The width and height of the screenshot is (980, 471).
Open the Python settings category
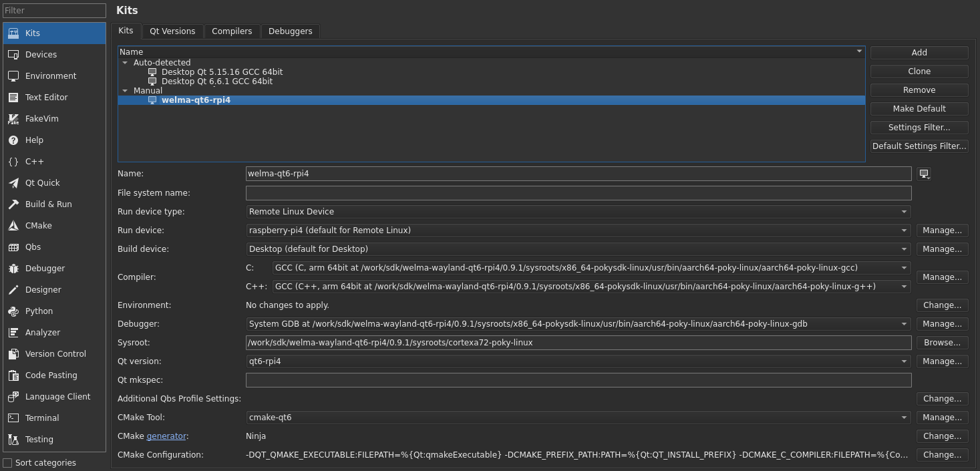coord(39,311)
